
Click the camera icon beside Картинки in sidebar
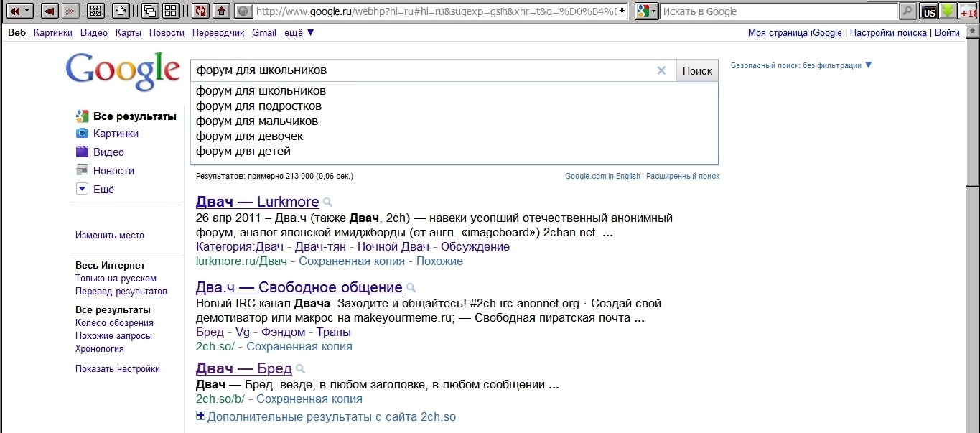click(82, 134)
